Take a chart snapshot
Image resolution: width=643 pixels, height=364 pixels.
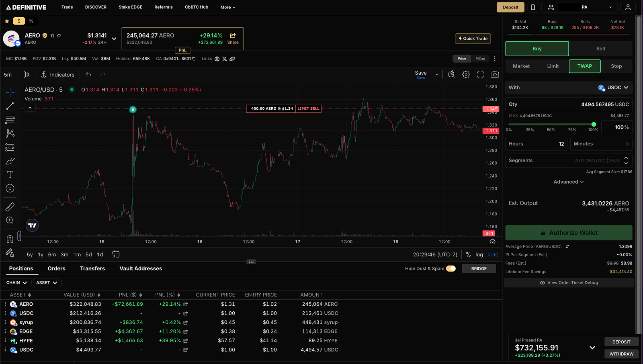tap(495, 75)
